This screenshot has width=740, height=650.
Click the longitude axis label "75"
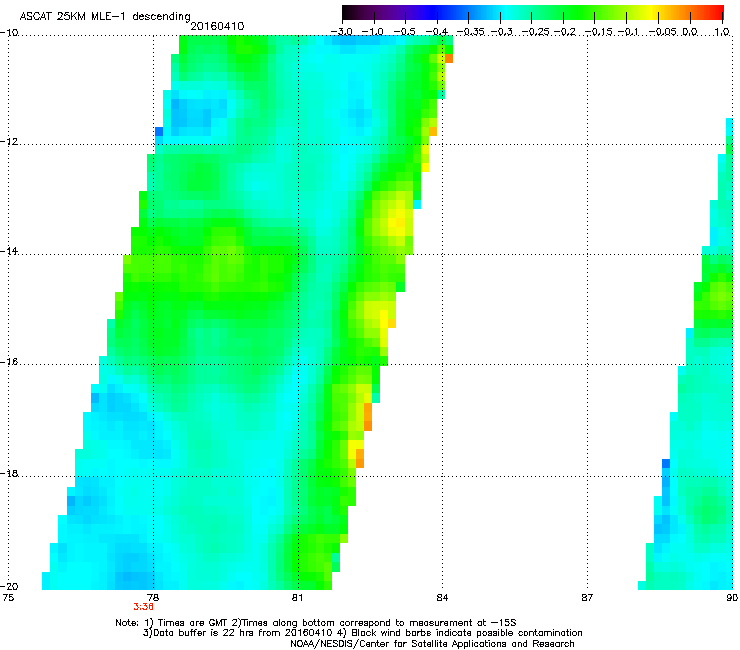(x=8, y=598)
